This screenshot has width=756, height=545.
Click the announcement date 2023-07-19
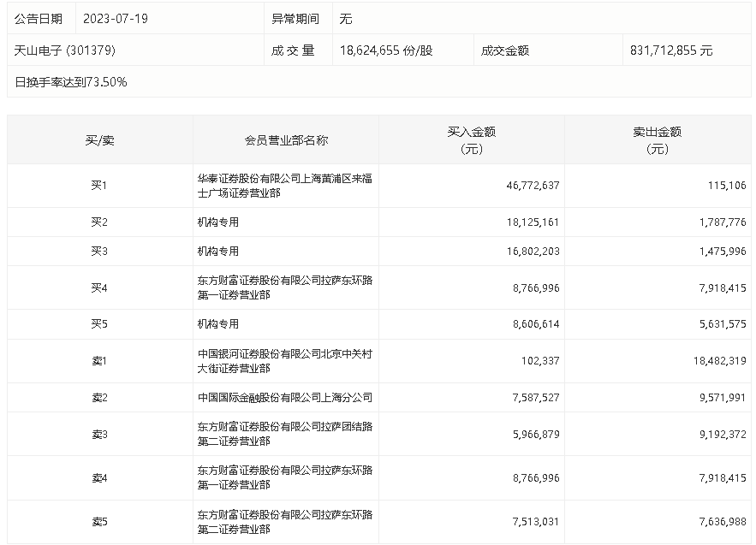point(116,18)
